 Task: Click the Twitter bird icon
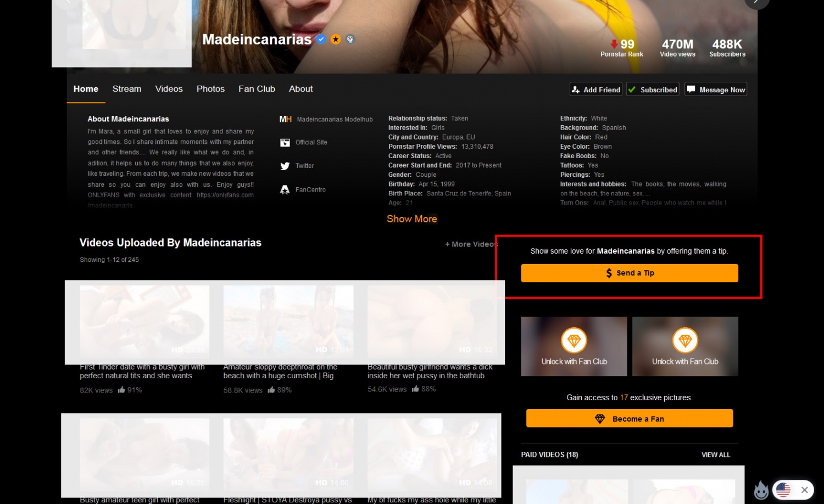point(285,166)
